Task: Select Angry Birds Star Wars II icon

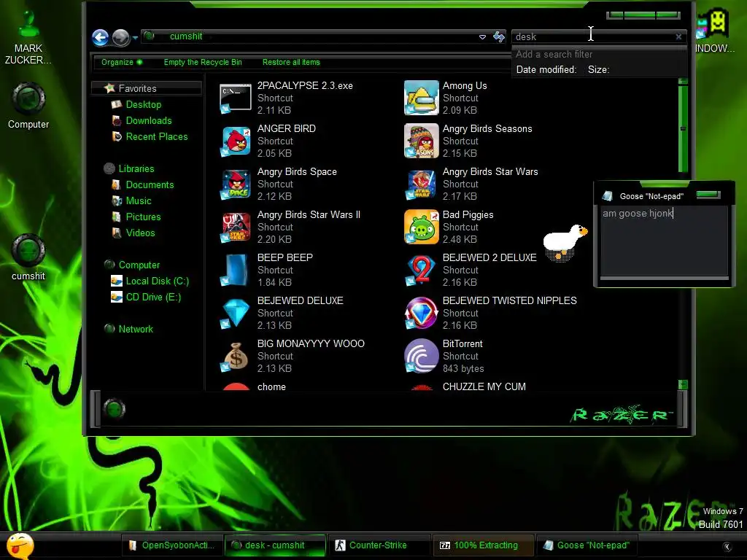Action: click(x=236, y=227)
